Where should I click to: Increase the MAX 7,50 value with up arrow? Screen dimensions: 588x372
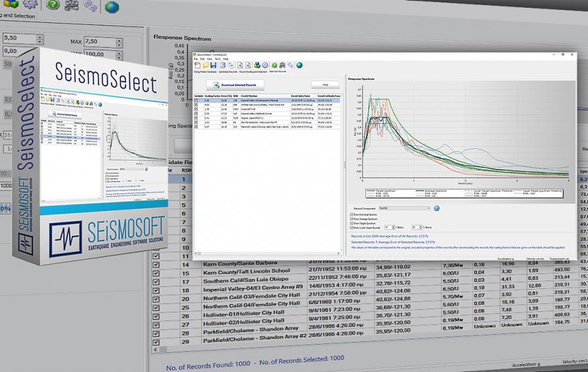pos(120,40)
